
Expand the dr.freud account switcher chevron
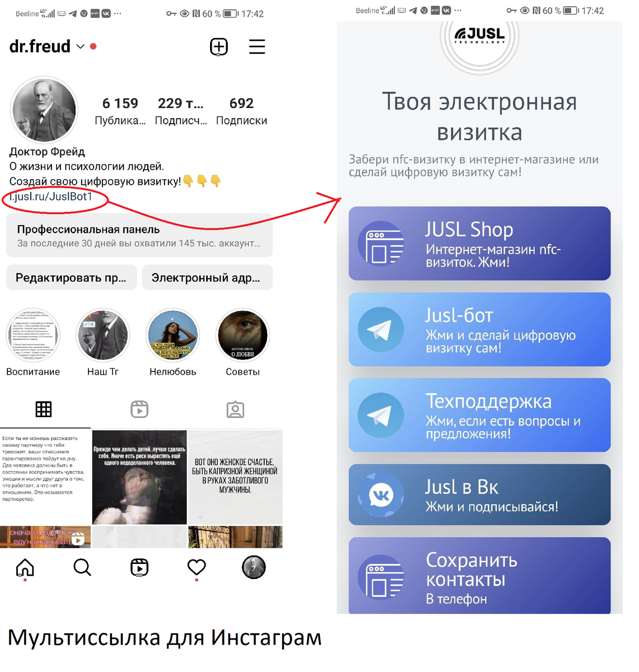click(x=80, y=46)
